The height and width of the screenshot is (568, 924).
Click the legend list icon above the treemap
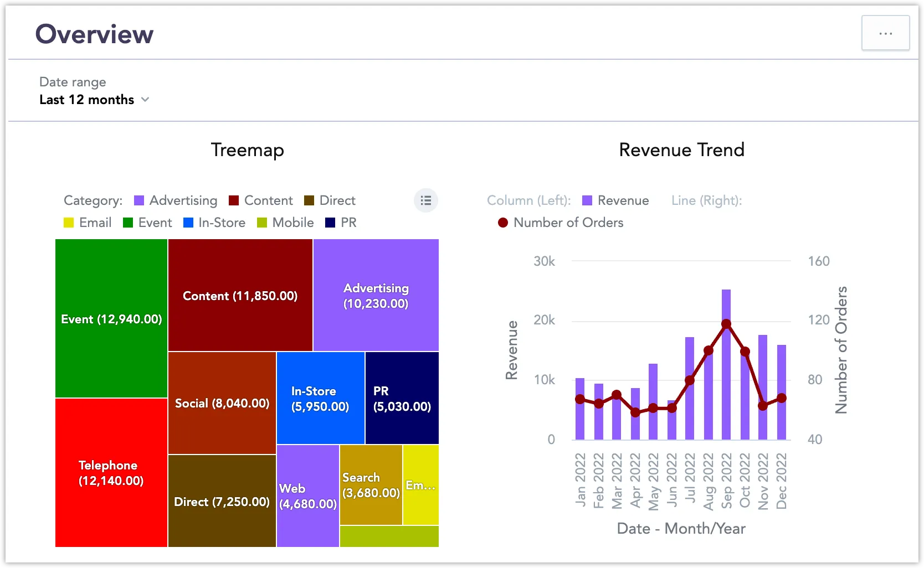[425, 200]
